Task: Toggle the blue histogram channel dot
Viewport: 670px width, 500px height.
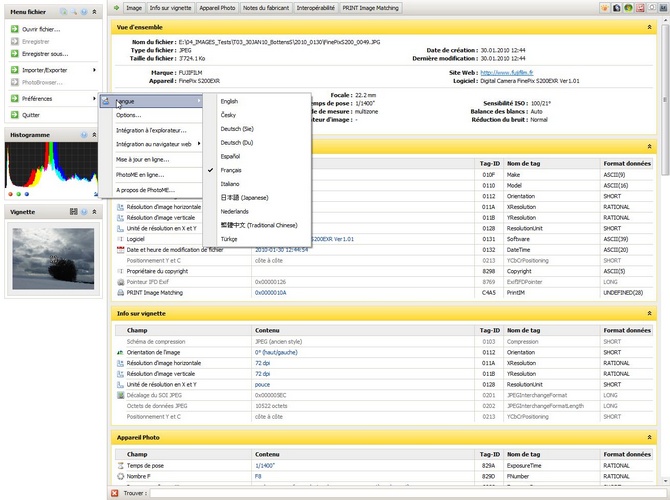Action: [x=26, y=194]
